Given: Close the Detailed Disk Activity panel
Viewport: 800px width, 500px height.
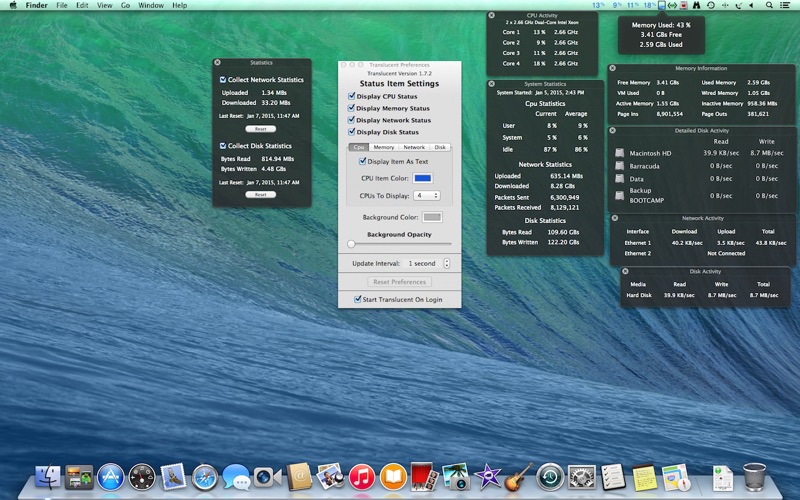Looking at the screenshot, I should [612, 131].
